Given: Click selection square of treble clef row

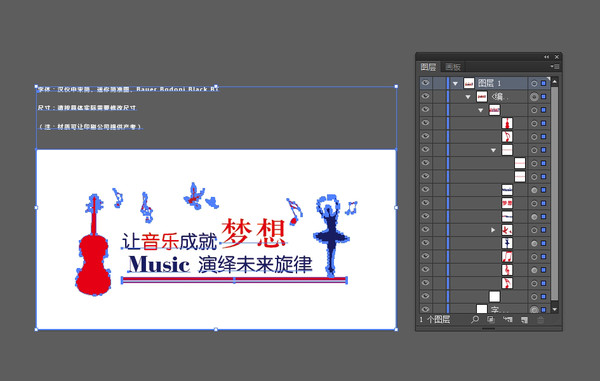Looking at the screenshot, I should click(544, 270).
